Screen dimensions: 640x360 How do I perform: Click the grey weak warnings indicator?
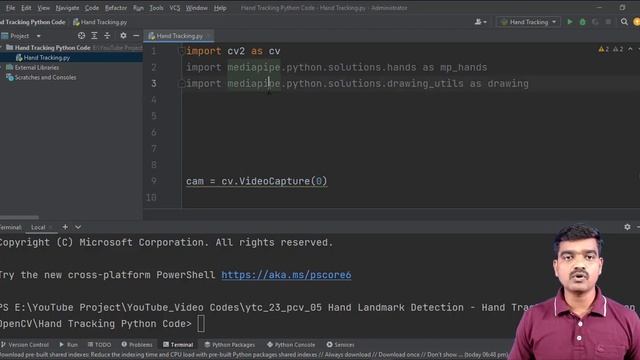point(618,49)
